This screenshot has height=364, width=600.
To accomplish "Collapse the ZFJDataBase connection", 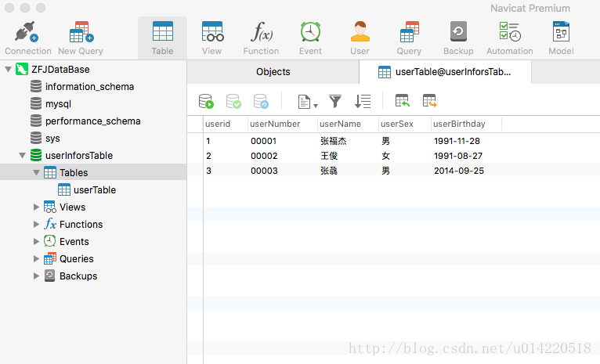I will (x=8, y=70).
